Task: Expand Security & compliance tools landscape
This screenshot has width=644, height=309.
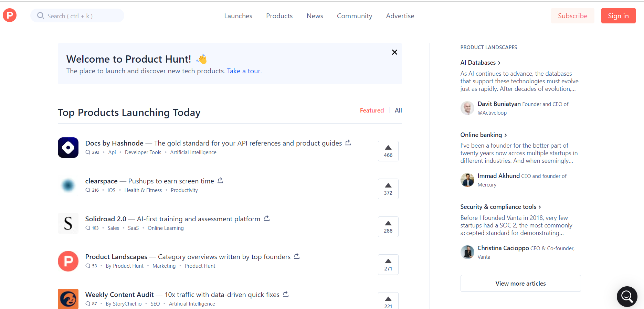Action: click(501, 207)
